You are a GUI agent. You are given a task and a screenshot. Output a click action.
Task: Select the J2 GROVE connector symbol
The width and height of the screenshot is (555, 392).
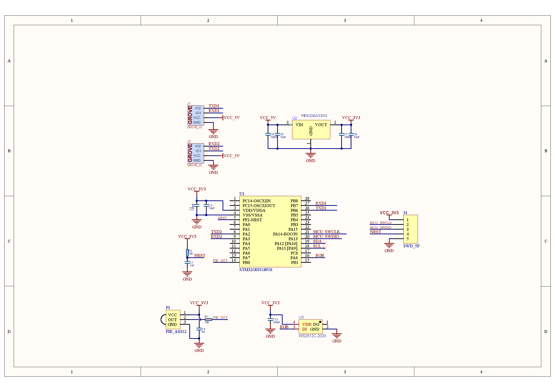[196, 153]
